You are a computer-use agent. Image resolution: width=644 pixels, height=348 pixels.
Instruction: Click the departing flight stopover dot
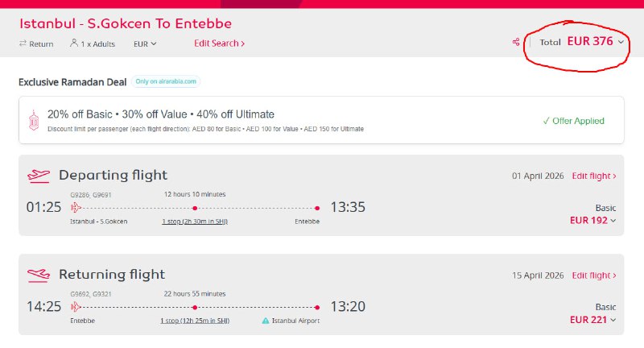click(x=195, y=208)
